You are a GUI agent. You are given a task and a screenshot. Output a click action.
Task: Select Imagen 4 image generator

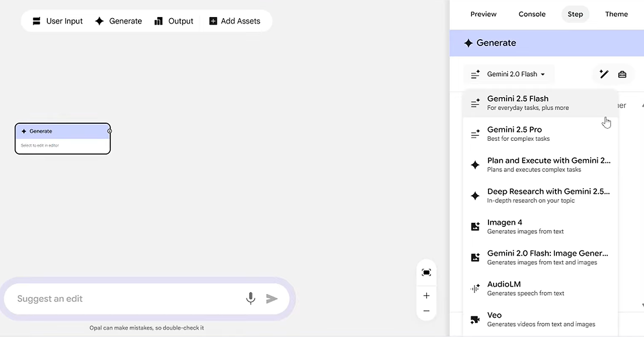540,226
